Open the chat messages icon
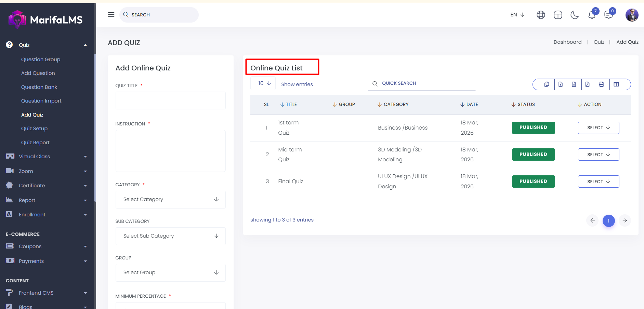Viewport: 644px width, 309px height. click(608, 15)
